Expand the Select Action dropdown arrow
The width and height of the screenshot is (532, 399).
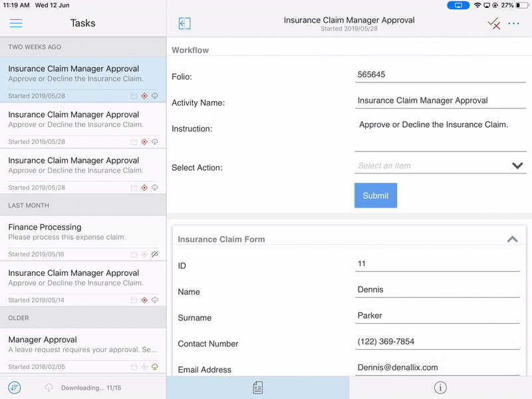517,166
